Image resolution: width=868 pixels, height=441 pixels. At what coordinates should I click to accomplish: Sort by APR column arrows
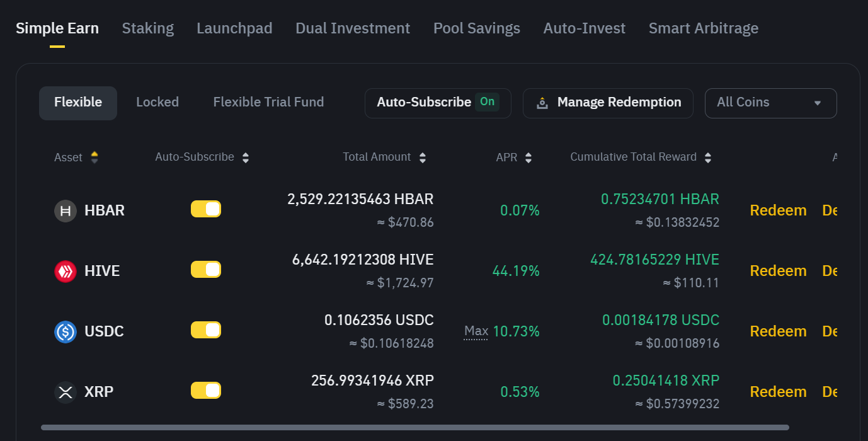coord(528,157)
